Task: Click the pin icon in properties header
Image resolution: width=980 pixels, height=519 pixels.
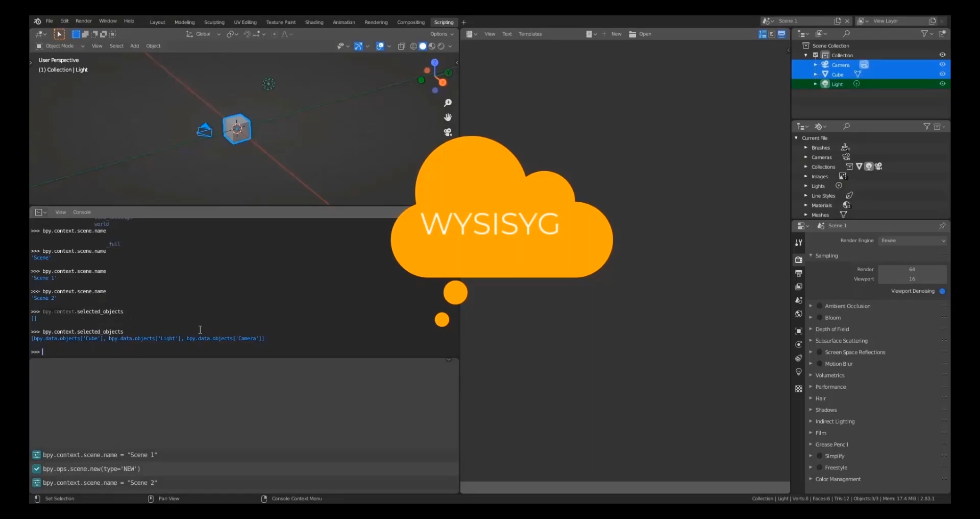Action: pos(942,226)
